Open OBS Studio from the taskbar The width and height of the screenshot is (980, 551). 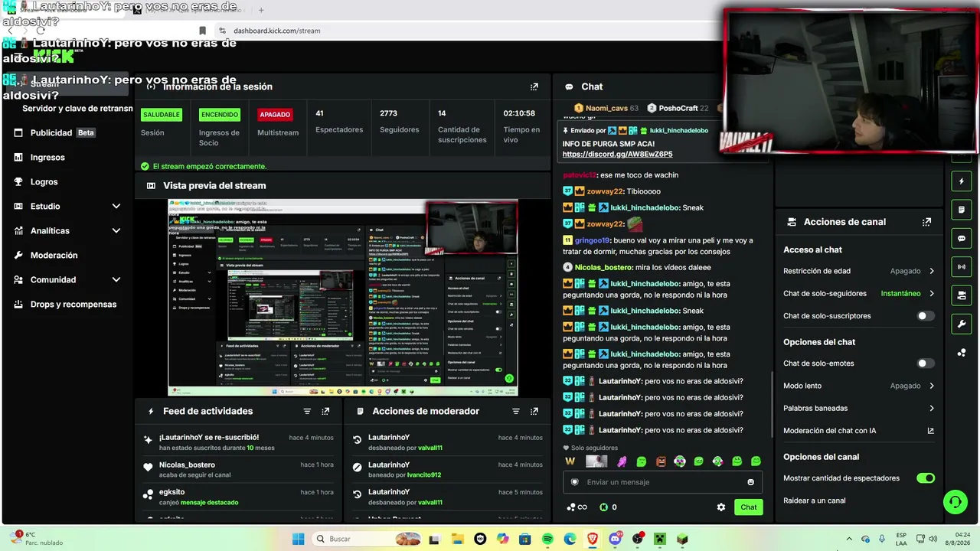click(638, 539)
